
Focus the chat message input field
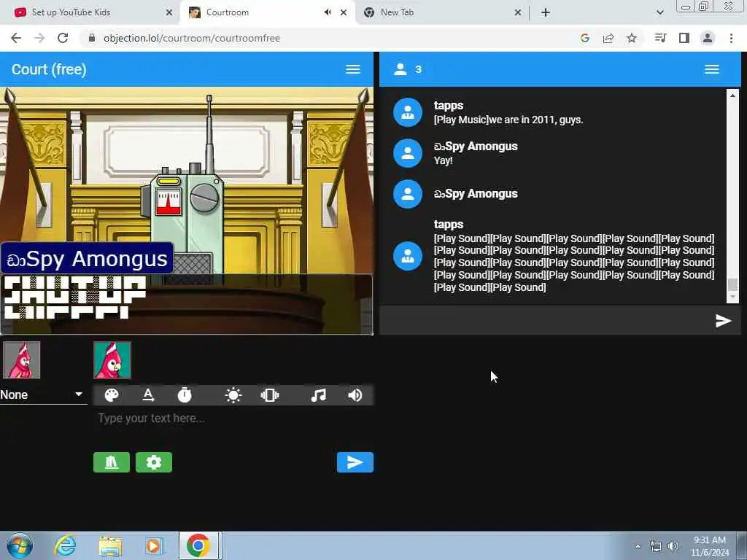click(x=547, y=321)
